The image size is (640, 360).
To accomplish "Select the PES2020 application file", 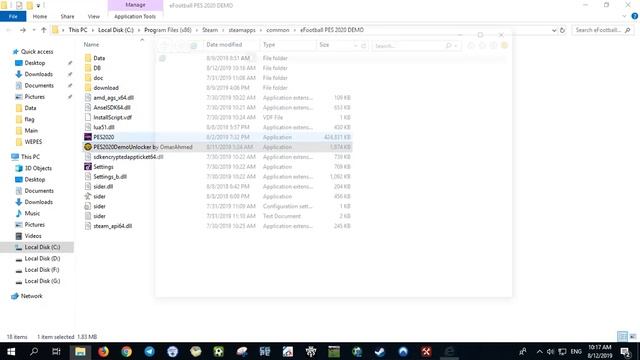I will point(104,137).
